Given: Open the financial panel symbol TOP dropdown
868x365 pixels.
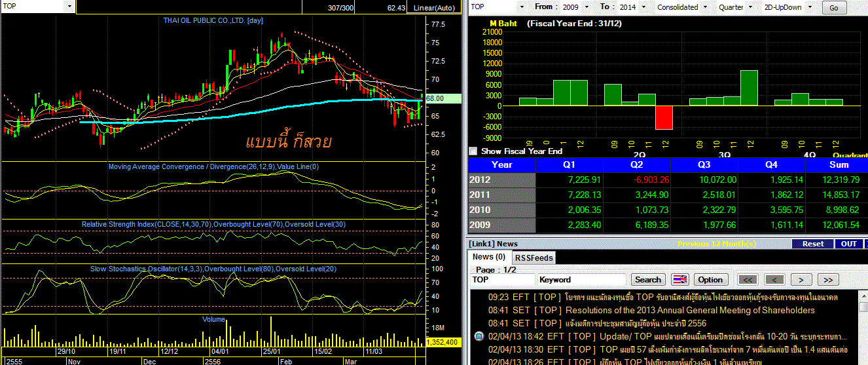Looking at the screenshot, I should pos(522,7).
